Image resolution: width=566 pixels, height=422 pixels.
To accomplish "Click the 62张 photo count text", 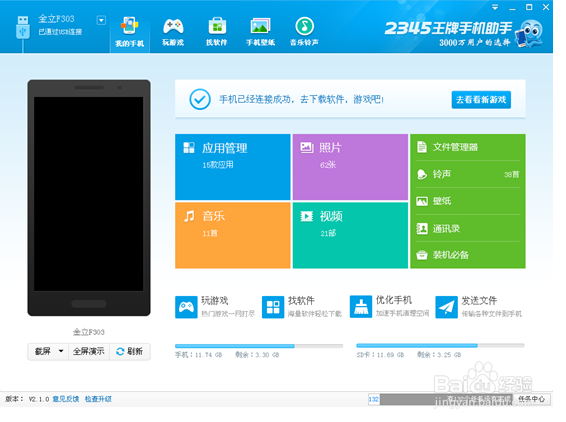I will pyautogui.click(x=328, y=165).
